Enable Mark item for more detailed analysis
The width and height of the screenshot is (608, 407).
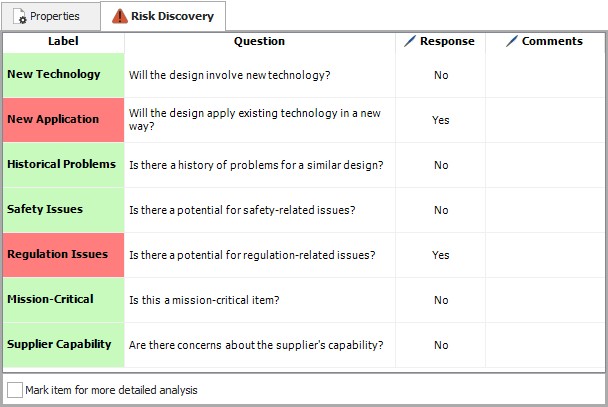point(15,389)
